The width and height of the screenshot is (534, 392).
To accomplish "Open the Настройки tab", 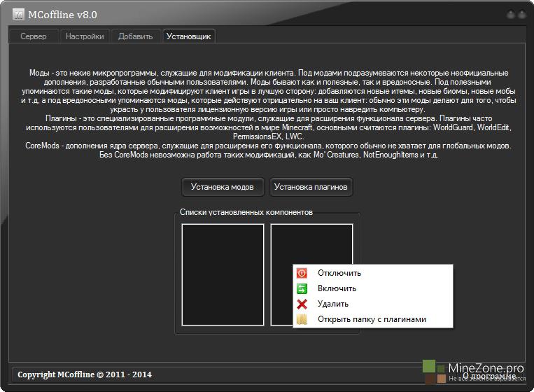I will [85, 36].
